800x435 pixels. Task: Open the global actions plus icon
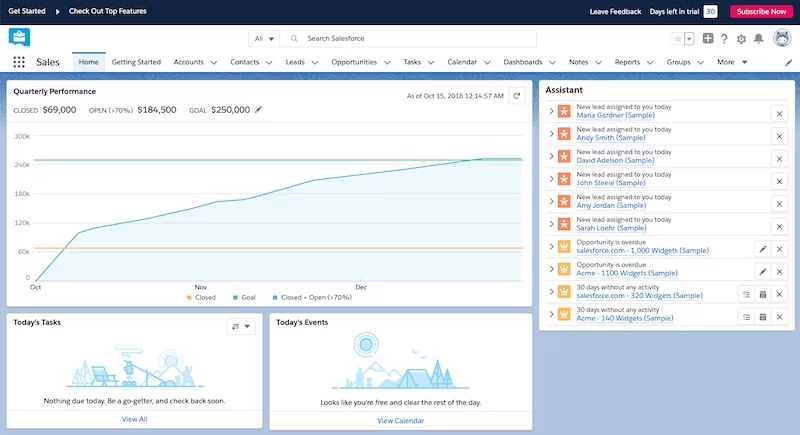click(708, 38)
